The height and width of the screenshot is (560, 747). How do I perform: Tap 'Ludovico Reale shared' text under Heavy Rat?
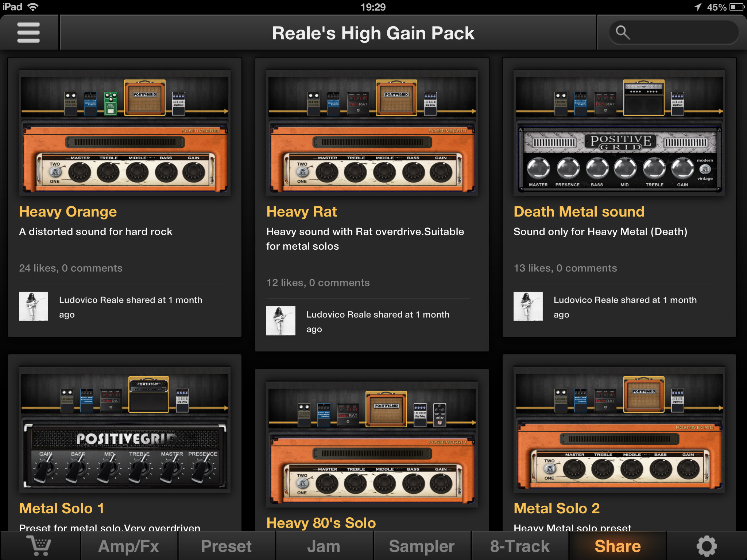[378, 322]
